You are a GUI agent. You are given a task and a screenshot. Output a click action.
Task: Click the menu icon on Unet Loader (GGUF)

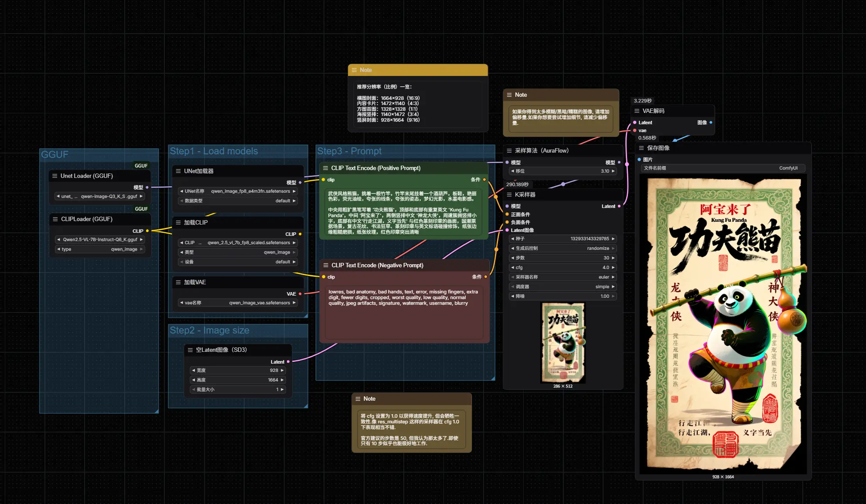55,176
